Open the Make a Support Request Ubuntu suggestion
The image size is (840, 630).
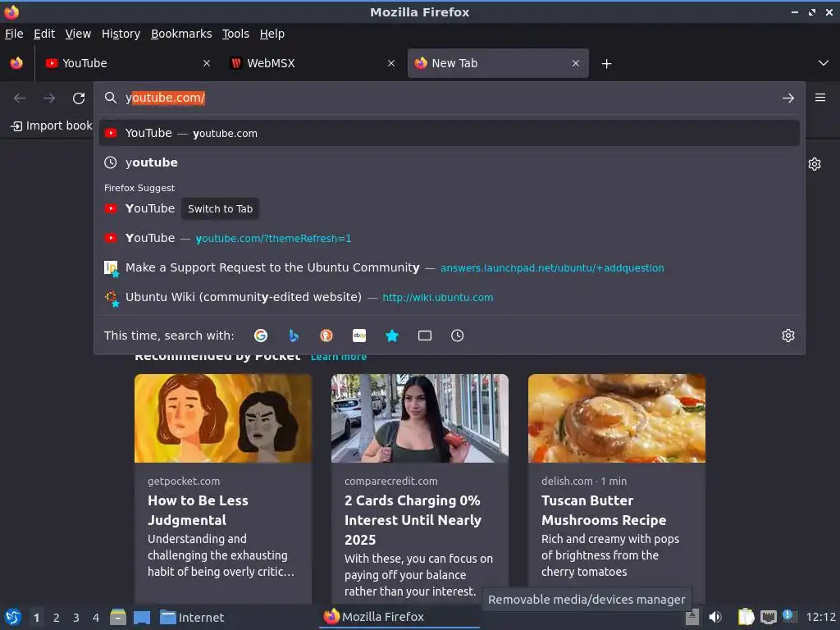pyautogui.click(x=449, y=268)
